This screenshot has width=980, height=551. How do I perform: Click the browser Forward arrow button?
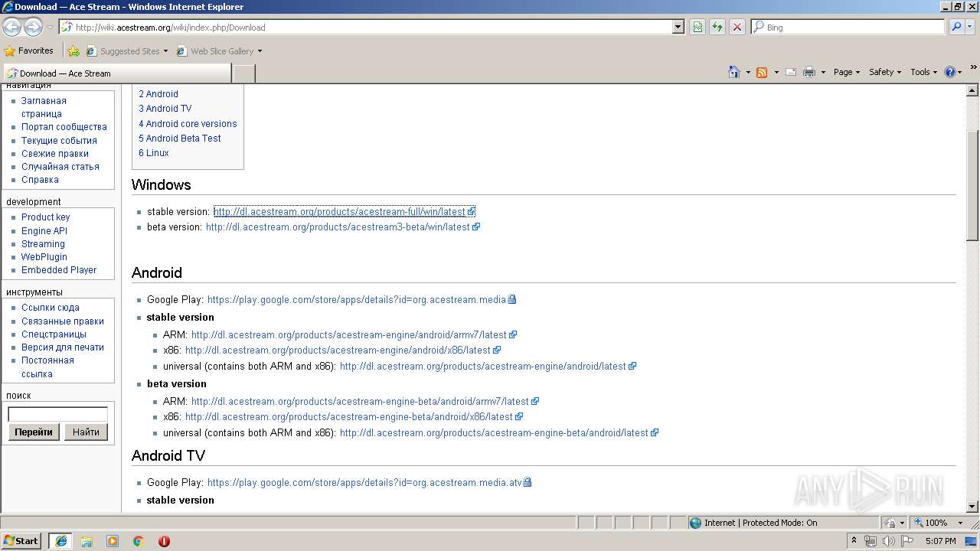[x=33, y=27]
